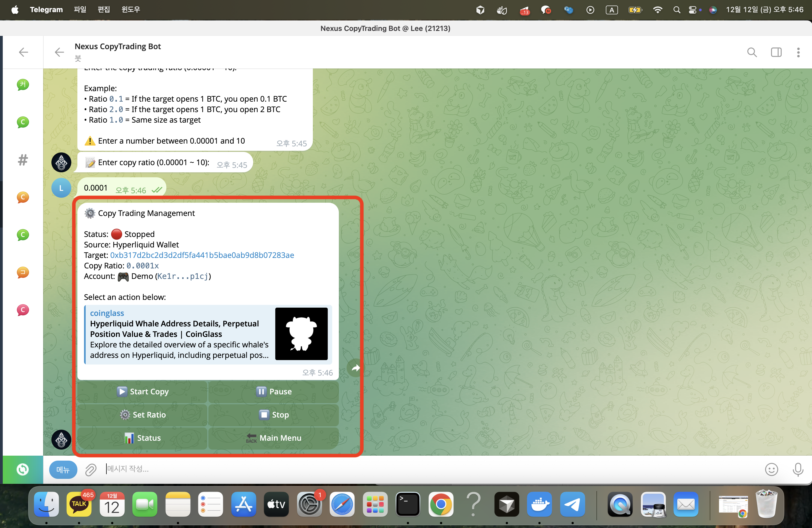The height and width of the screenshot is (528, 812).
Task: Open the 편집 menu in the menu bar
Action: click(x=104, y=10)
